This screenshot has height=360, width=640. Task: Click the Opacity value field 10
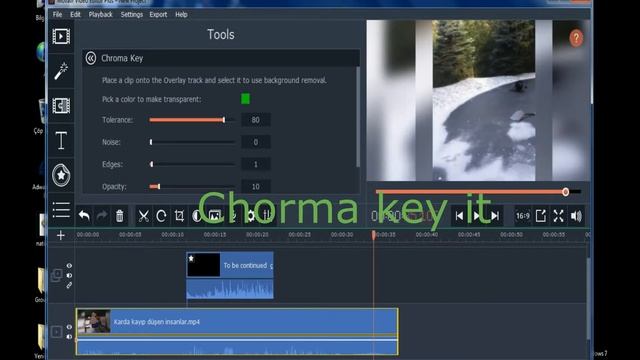pyautogui.click(x=256, y=187)
